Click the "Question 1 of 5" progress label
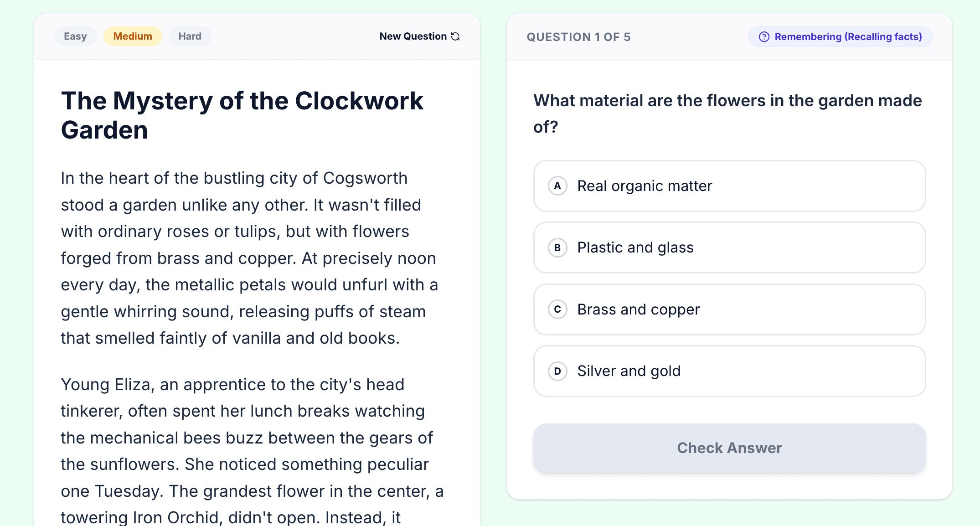This screenshot has height=526, width=980. [578, 37]
